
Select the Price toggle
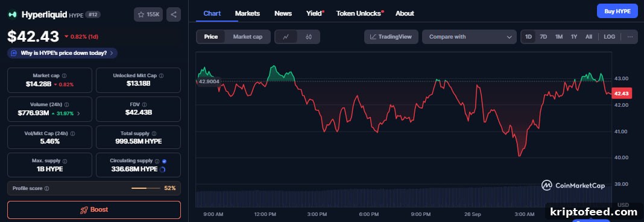(x=211, y=37)
